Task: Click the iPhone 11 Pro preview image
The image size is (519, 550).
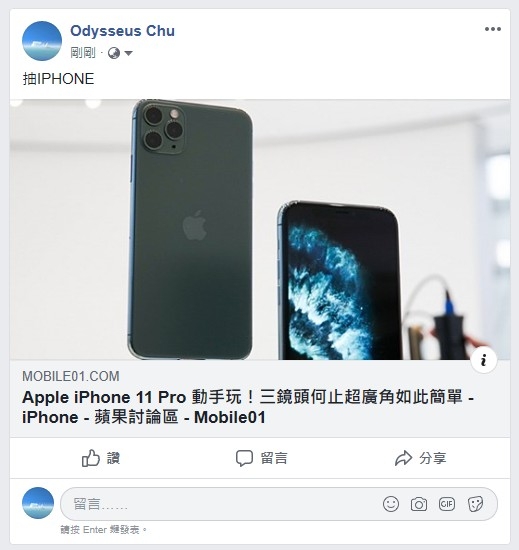Action: coord(260,229)
